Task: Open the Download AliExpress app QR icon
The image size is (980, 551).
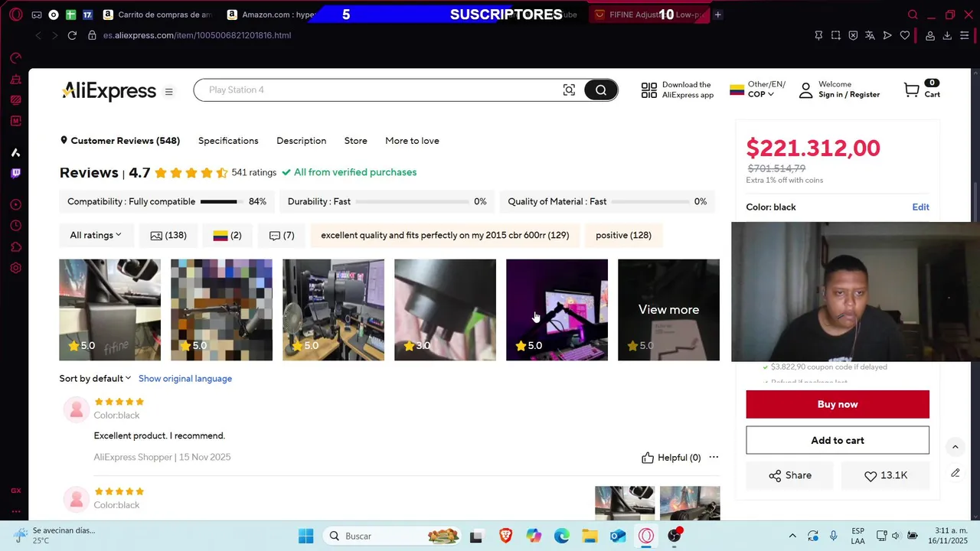Action: (648, 90)
